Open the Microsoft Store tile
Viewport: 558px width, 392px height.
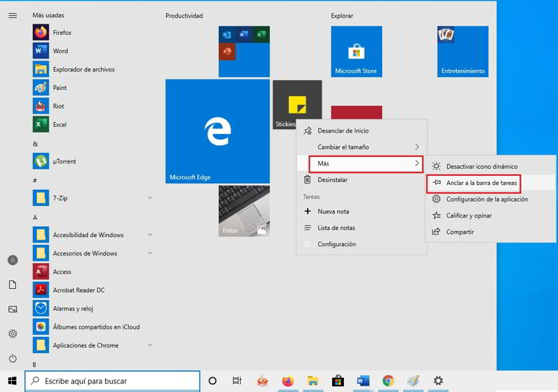coord(356,52)
